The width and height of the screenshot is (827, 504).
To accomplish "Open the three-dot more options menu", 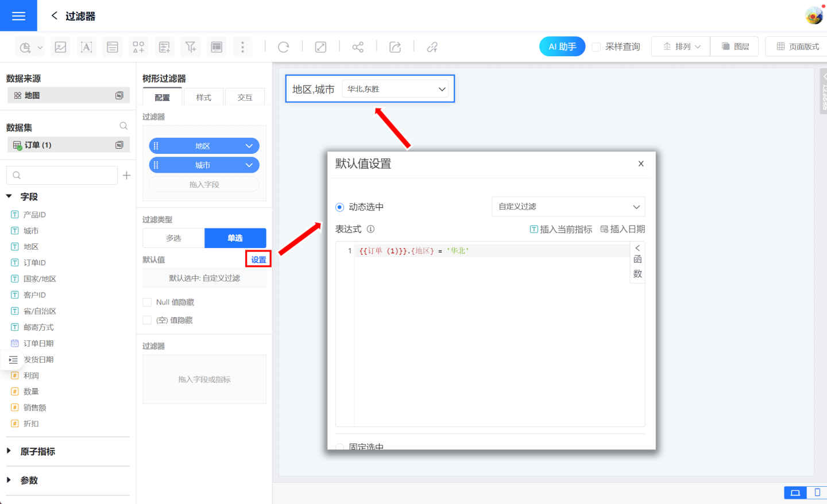I will 242,47.
